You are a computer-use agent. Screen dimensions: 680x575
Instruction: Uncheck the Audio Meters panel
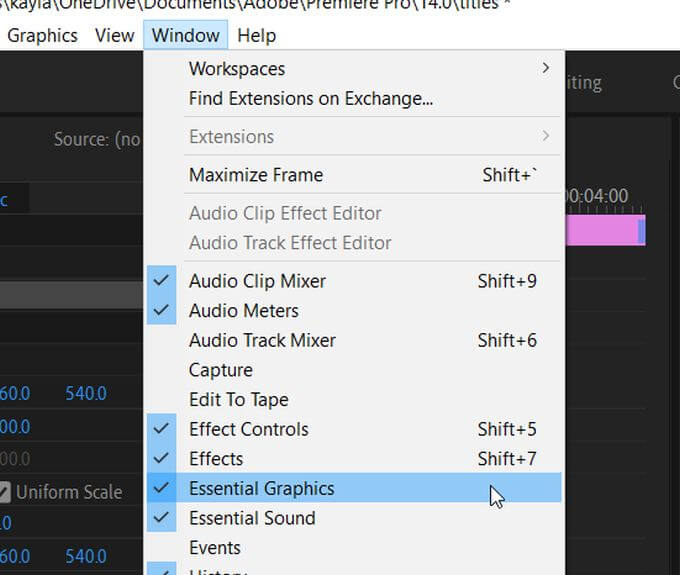(243, 311)
